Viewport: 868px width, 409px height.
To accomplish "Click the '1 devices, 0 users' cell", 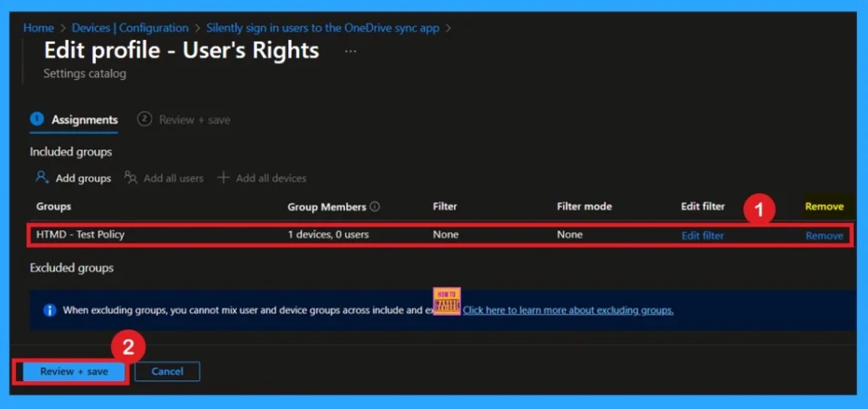I will click(x=328, y=234).
